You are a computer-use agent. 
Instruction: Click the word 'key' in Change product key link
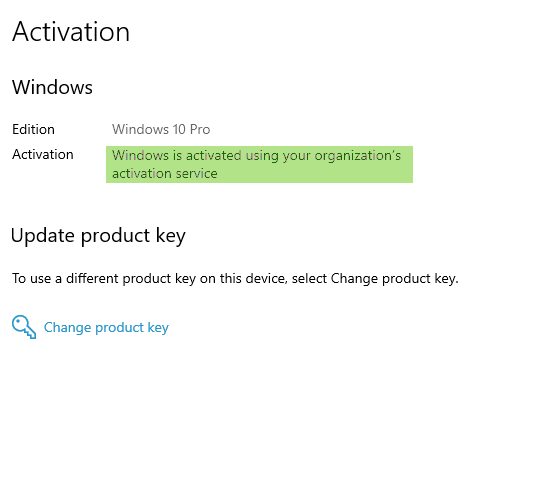point(158,328)
